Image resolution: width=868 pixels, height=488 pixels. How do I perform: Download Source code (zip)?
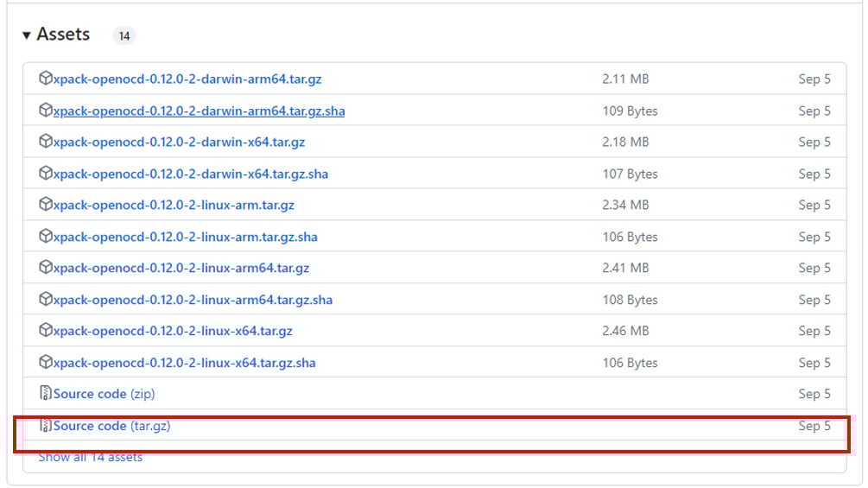(104, 394)
